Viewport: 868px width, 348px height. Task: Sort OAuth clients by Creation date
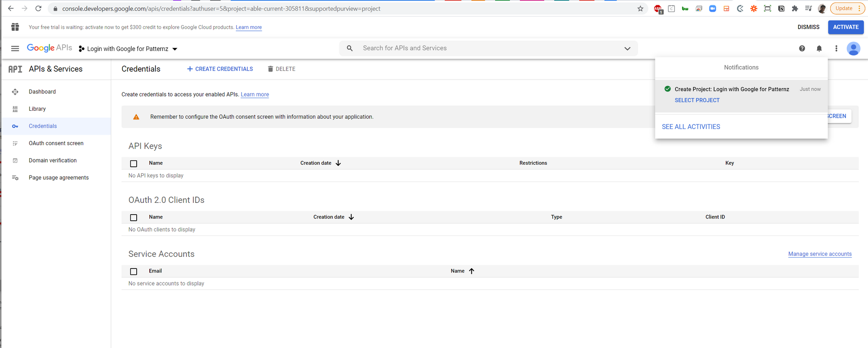coord(333,217)
